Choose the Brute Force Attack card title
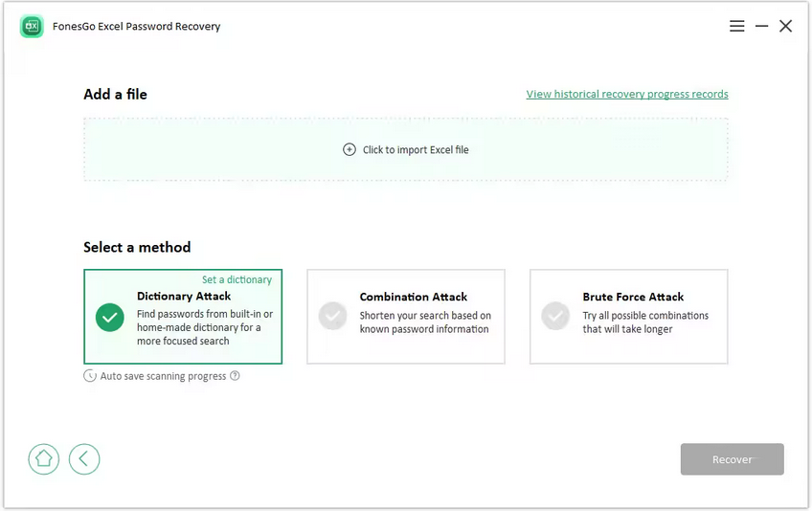The image size is (812, 511). pos(633,298)
